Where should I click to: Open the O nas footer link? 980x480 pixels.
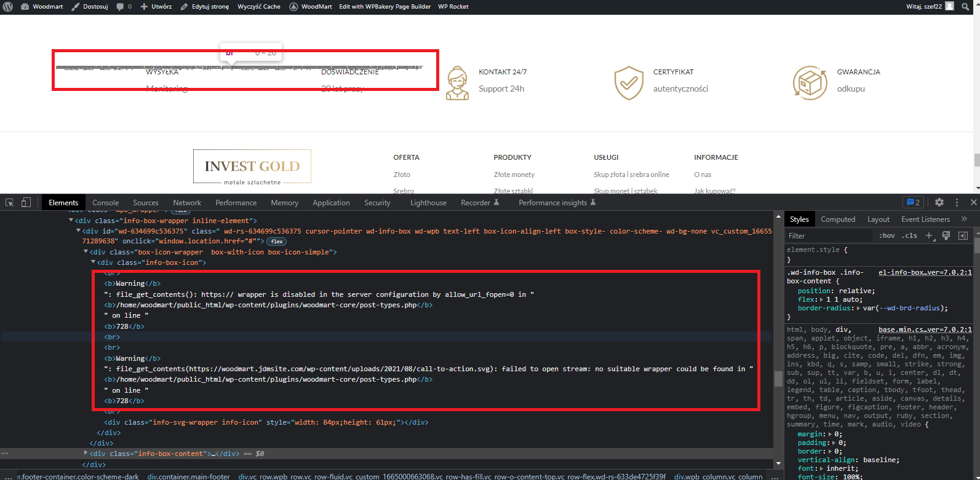coord(703,175)
